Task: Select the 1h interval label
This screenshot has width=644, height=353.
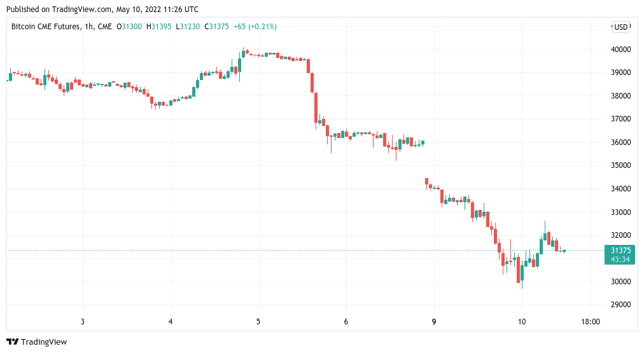Action: coord(90,27)
